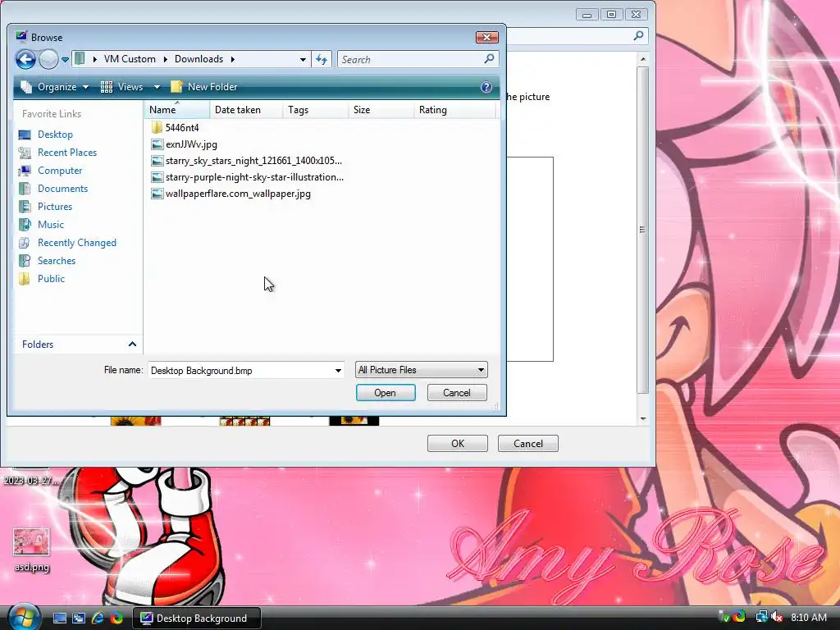
Task: Open Recent Places favorite link
Action: [57, 153]
